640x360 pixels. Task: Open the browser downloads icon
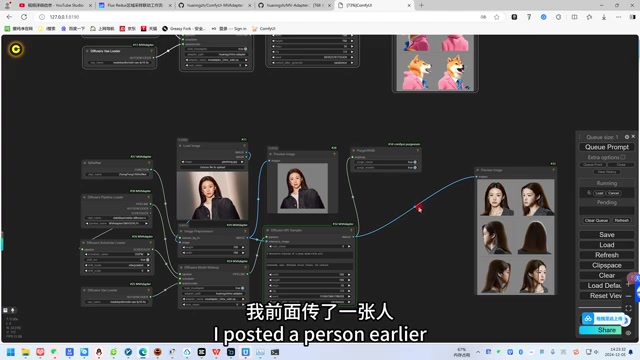point(604,17)
